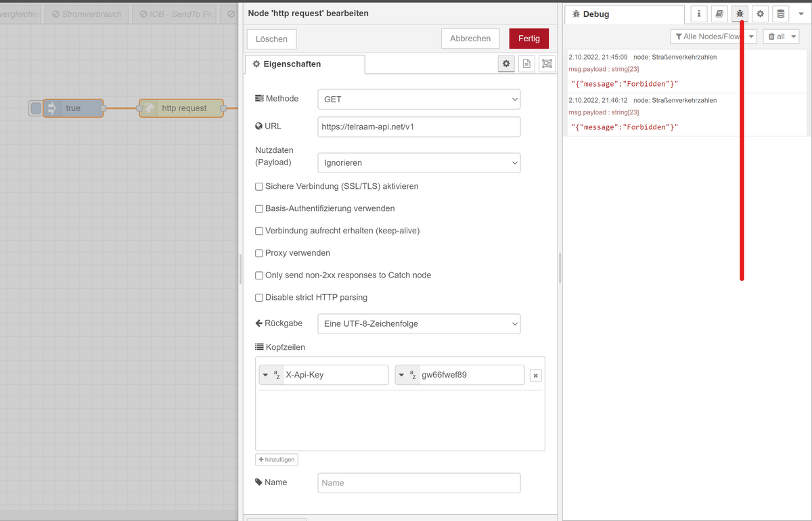Open node appearance icon tab
812x521 pixels.
[x=547, y=64]
